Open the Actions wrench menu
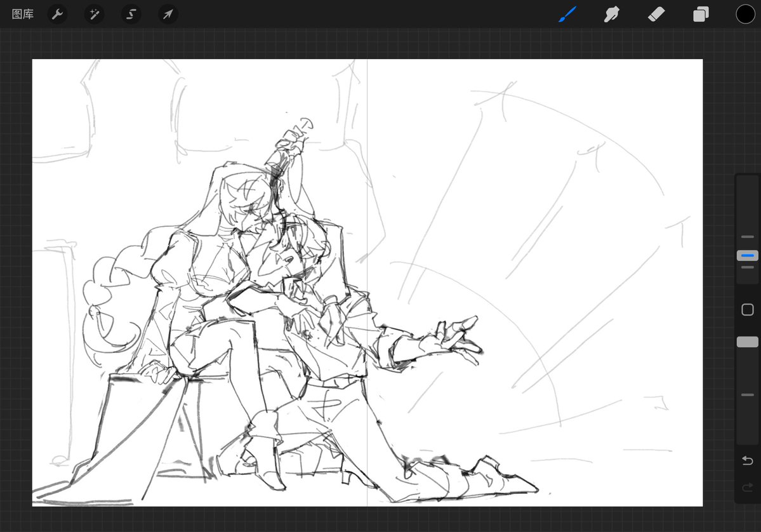The image size is (761, 532). pos(57,14)
